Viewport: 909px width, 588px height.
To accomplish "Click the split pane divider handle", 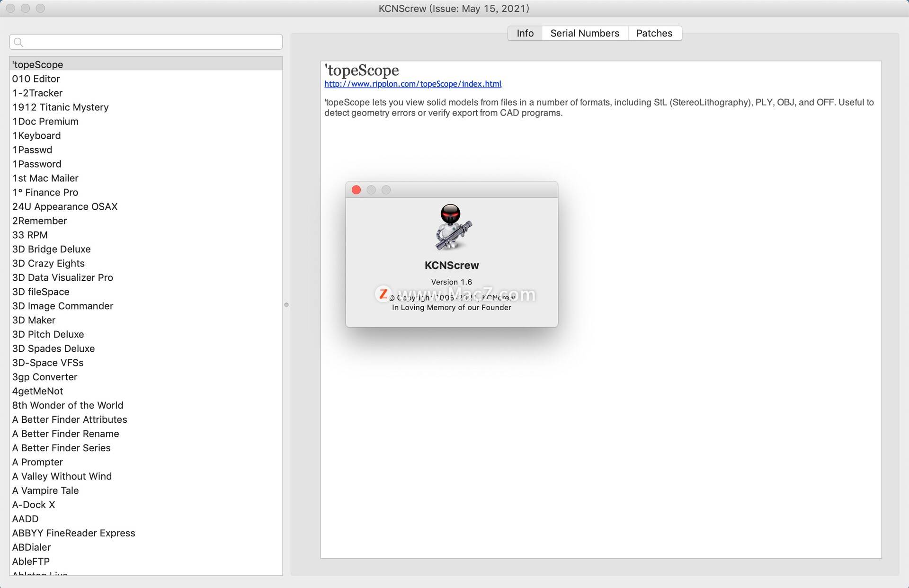I will (286, 305).
